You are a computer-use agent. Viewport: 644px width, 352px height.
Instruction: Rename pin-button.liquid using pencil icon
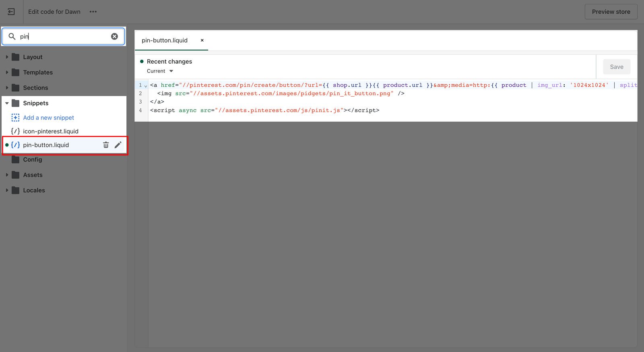(118, 145)
